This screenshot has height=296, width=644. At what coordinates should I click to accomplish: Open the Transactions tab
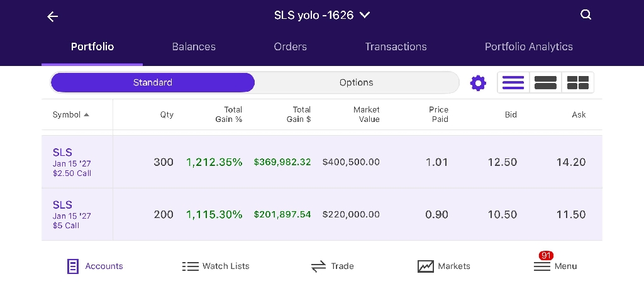396,47
